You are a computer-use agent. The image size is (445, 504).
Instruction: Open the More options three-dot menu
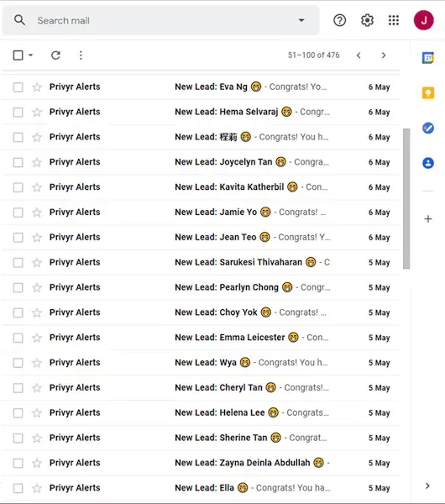click(x=81, y=55)
